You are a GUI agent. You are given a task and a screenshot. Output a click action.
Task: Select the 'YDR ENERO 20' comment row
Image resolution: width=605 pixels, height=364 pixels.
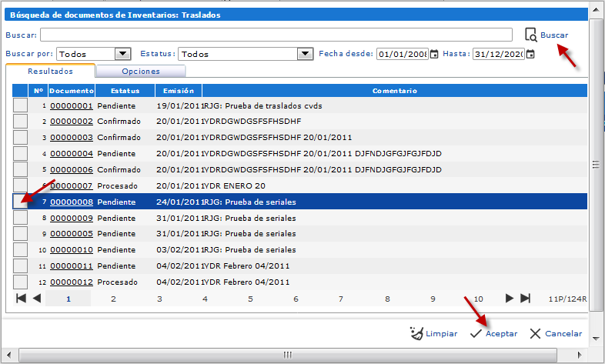(299, 185)
